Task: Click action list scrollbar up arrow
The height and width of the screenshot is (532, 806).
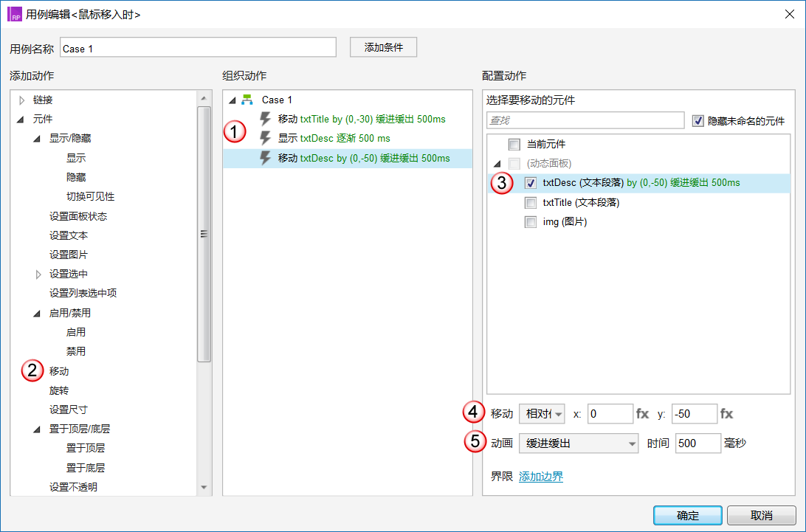Action: 204,98
